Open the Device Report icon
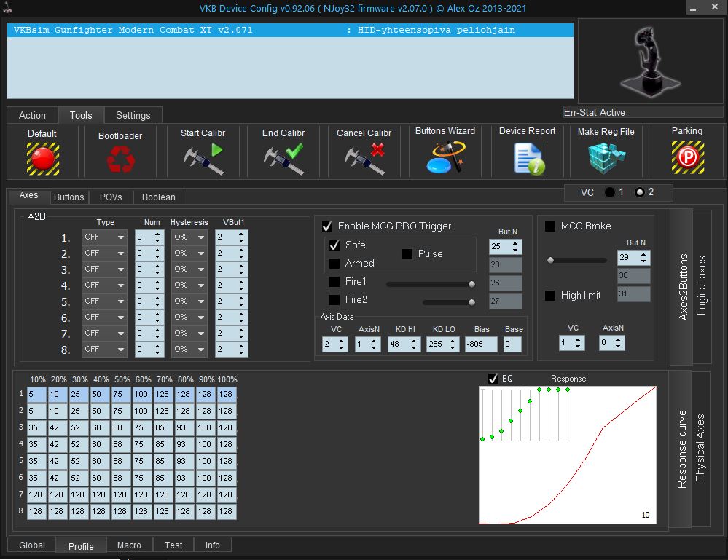728x560 pixels. (528, 158)
